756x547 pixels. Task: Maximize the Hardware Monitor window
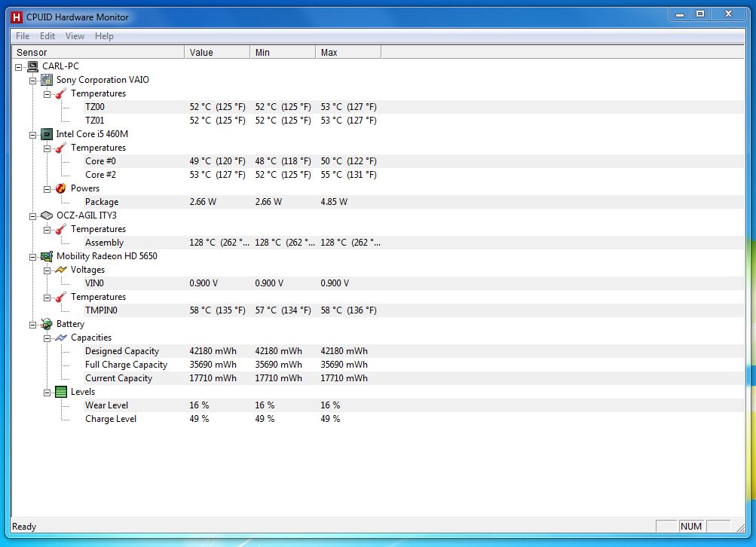(x=700, y=14)
